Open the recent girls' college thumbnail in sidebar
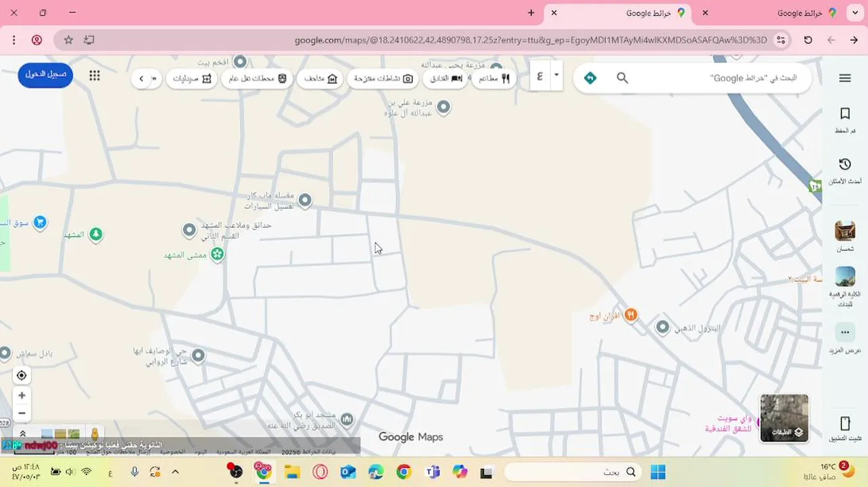 (844, 277)
